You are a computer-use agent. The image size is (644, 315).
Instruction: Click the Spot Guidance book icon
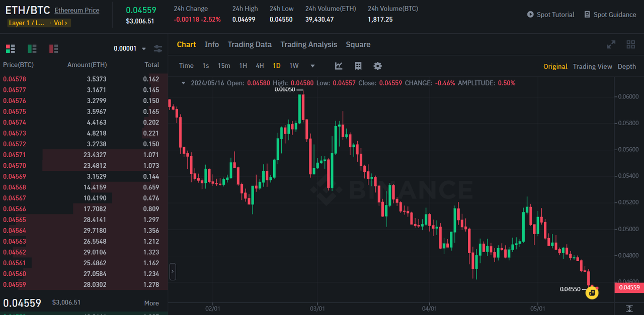coord(587,15)
